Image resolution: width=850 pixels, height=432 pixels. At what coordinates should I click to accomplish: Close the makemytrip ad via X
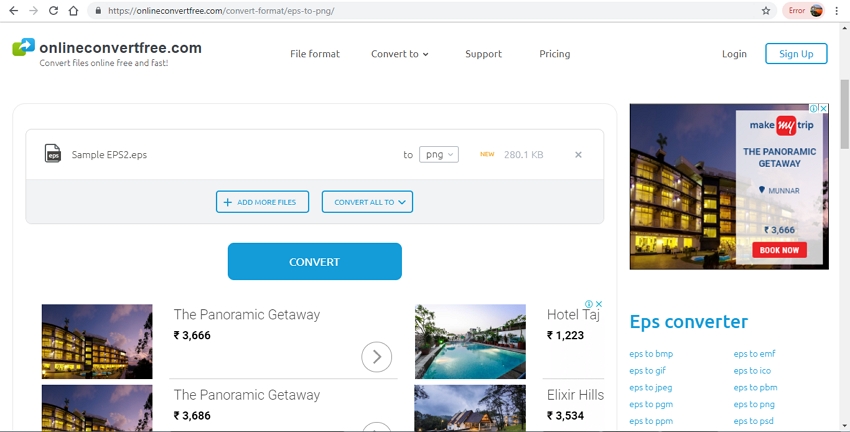tap(824, 108)
